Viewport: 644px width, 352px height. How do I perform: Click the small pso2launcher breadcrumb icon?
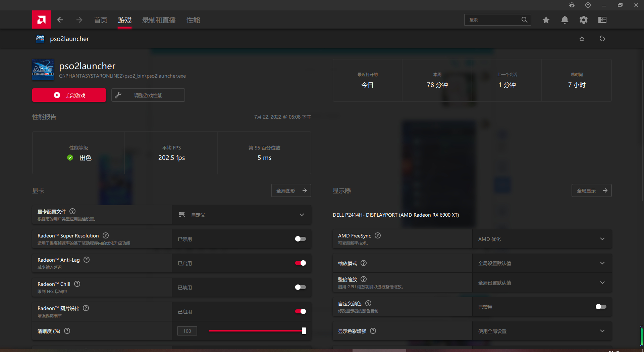[40, 39]
